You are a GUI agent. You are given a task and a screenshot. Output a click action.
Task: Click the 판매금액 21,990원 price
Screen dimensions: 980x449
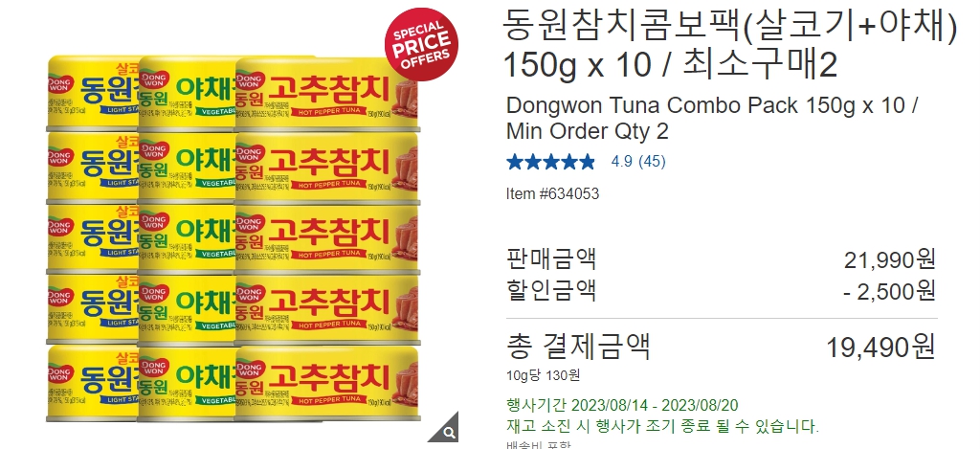[890, 258]
